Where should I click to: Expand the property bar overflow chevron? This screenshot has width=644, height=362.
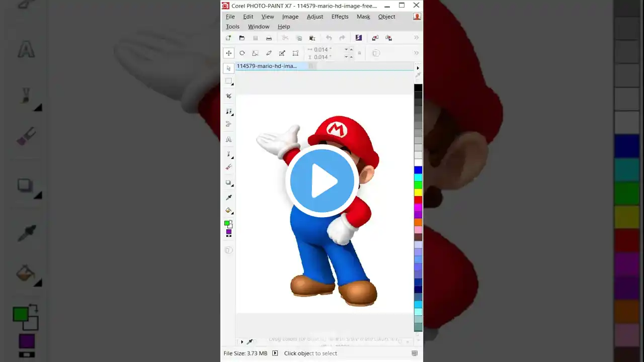click(416, 53)
